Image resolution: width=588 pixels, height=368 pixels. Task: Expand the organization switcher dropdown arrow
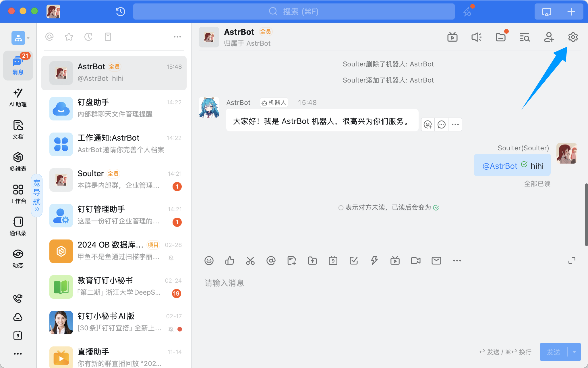(x=28, y=38)
